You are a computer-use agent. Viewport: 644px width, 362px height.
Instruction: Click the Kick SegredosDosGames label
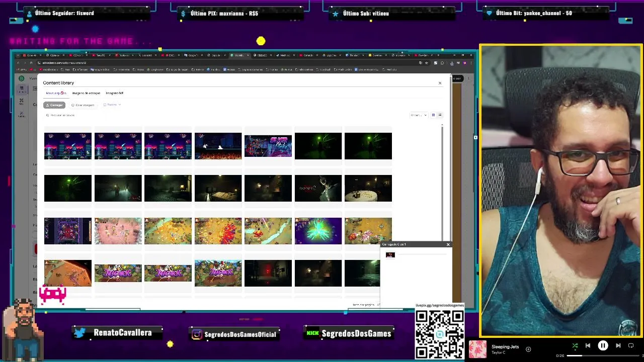tap(356, 333)
